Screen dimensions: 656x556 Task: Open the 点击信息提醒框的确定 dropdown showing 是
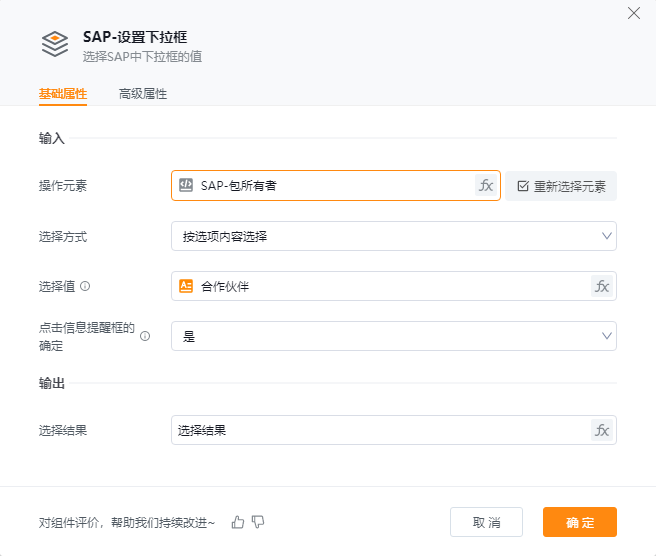394,336
